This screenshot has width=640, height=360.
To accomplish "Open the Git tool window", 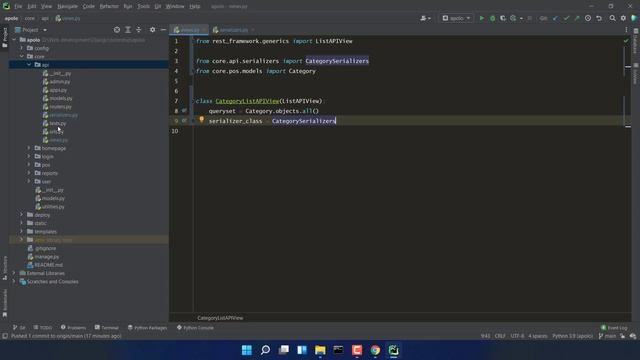I will [x=19, y=328].
